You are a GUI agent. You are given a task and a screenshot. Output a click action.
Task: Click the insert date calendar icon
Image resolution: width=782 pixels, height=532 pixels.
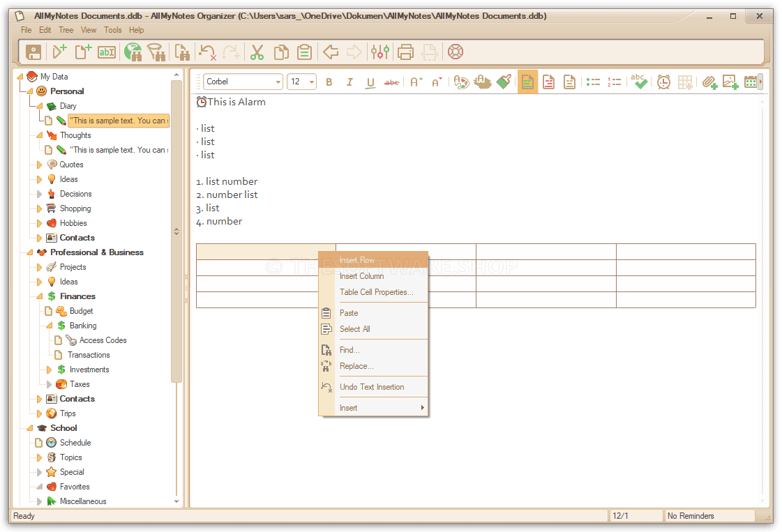750,82
